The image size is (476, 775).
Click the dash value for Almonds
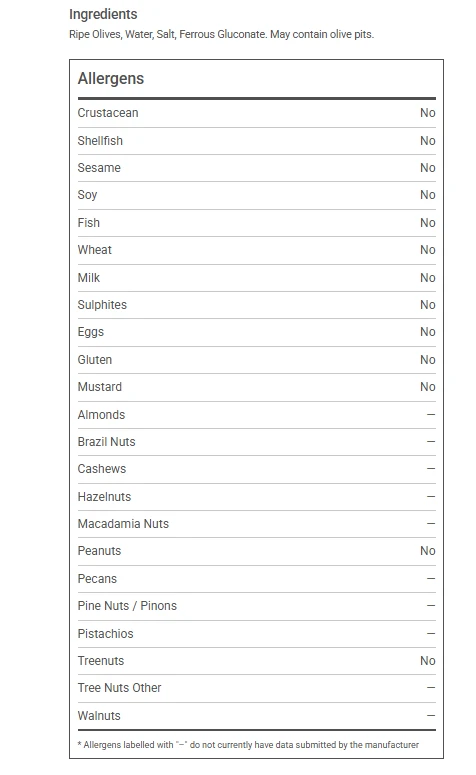tap(431, 415)
